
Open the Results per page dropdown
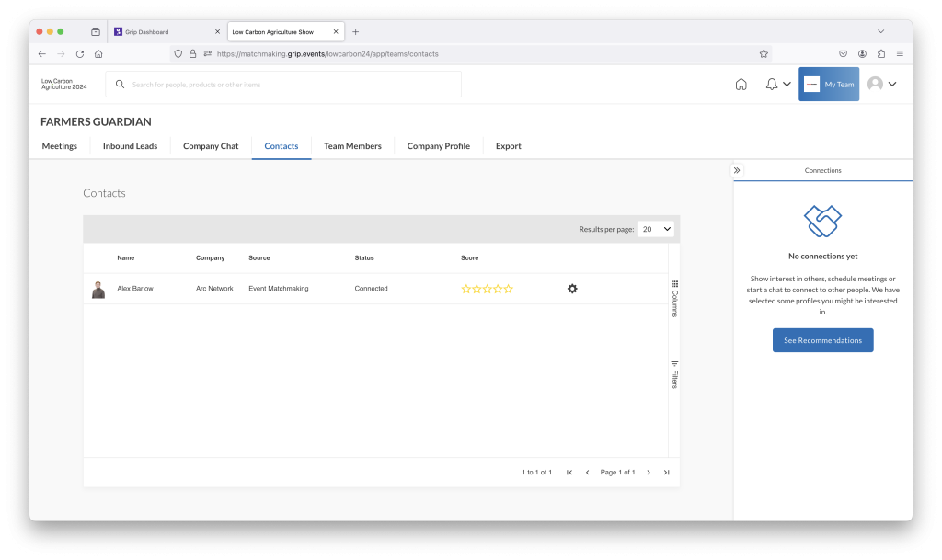pos(655,229)
